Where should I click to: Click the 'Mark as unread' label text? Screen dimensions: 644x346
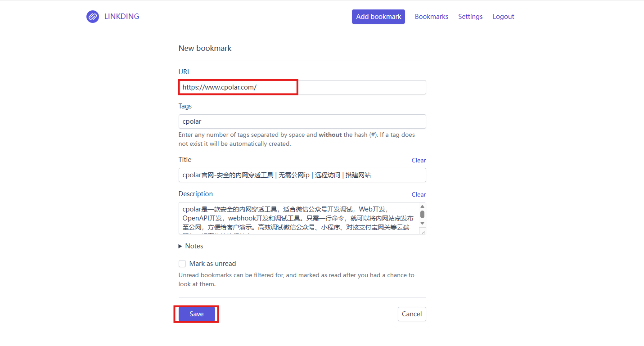[x=213, y=264]
